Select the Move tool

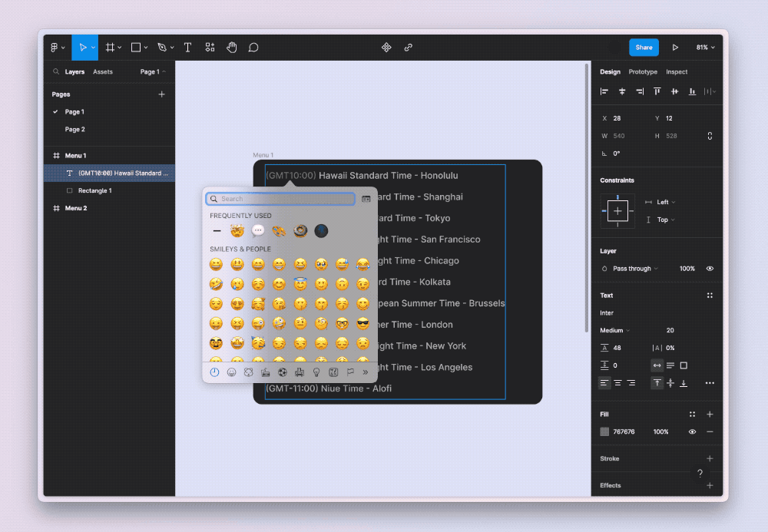click(82, 48)
